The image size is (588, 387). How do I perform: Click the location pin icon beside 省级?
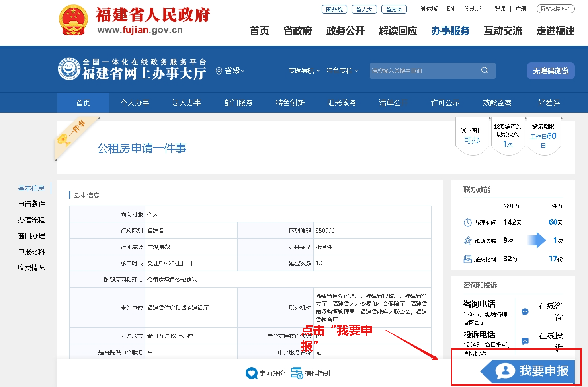click(x=218, y=71)
